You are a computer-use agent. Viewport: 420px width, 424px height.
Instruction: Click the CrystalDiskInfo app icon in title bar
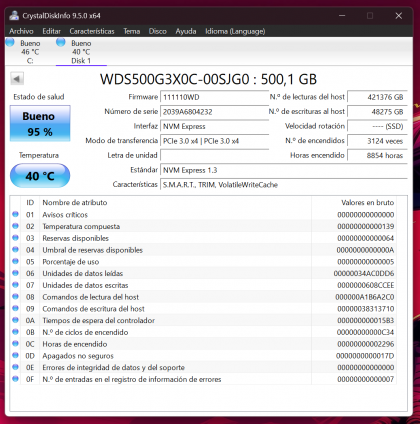coord(14,16)
